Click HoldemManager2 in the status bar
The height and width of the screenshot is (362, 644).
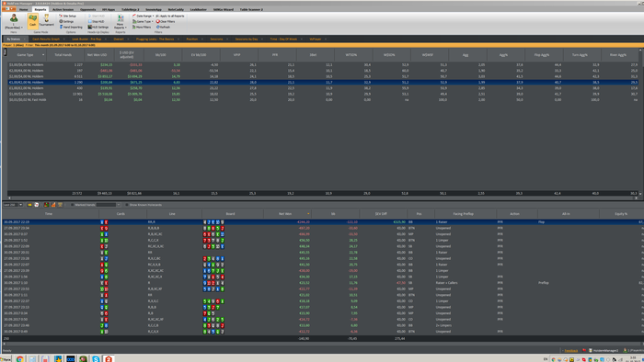pyautogui.click(x=604, y=351)
